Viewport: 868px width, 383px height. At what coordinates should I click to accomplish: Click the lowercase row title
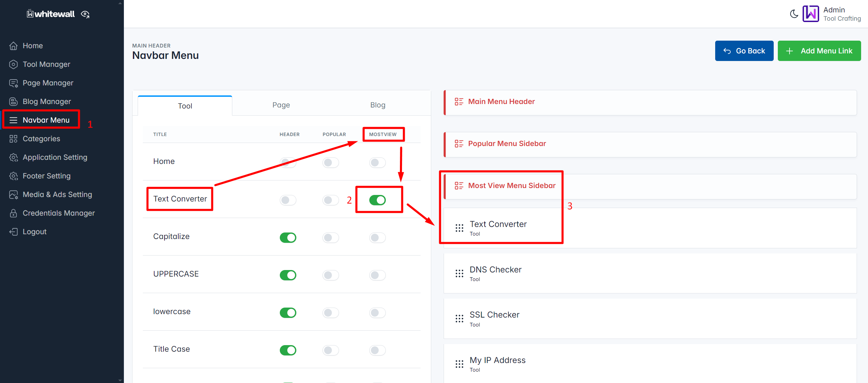coord(172,312)
